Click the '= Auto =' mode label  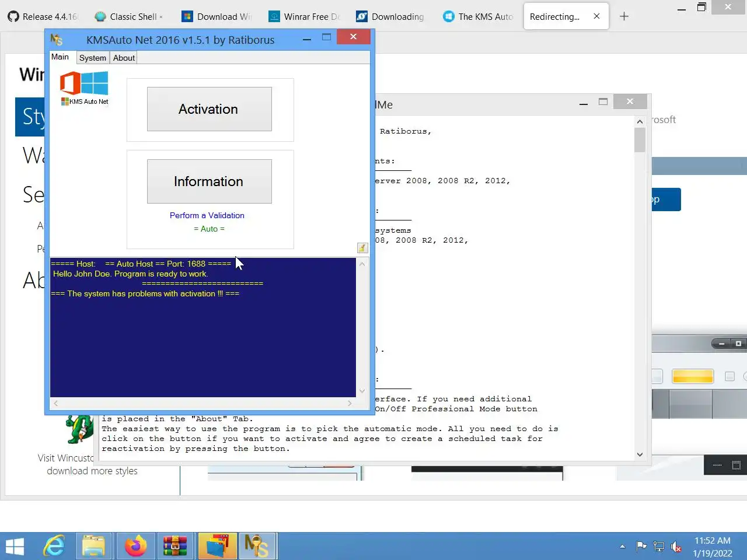209,229
